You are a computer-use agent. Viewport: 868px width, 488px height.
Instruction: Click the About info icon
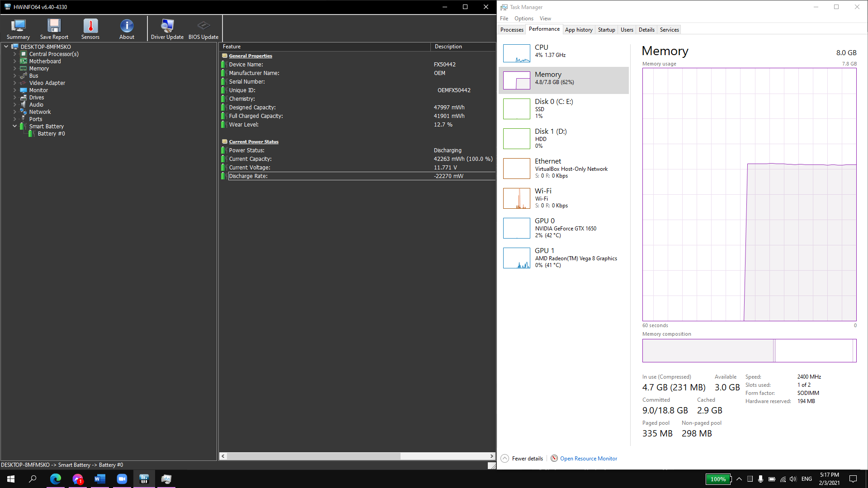tap(127, 29)
